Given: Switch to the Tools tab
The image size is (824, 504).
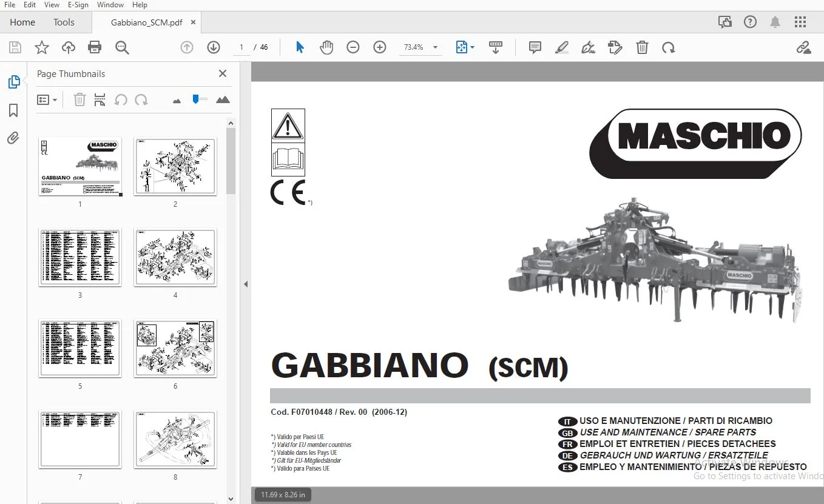Looking at the screenshot, I should point(64,22).
